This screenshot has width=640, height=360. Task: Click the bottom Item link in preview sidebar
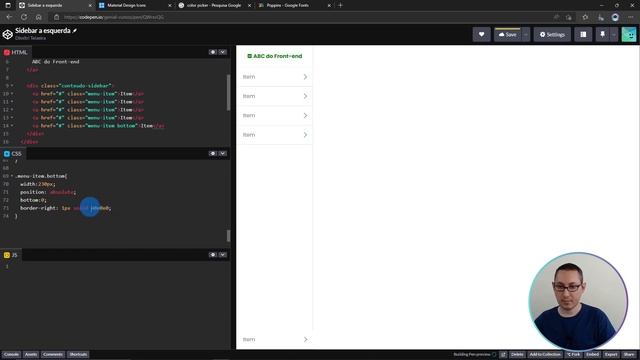click(274, 339)
